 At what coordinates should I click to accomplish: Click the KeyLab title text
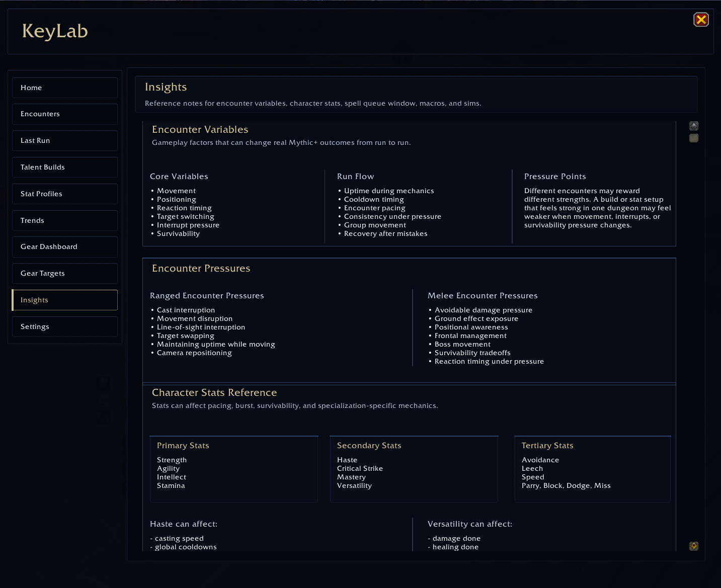(55, 31)
